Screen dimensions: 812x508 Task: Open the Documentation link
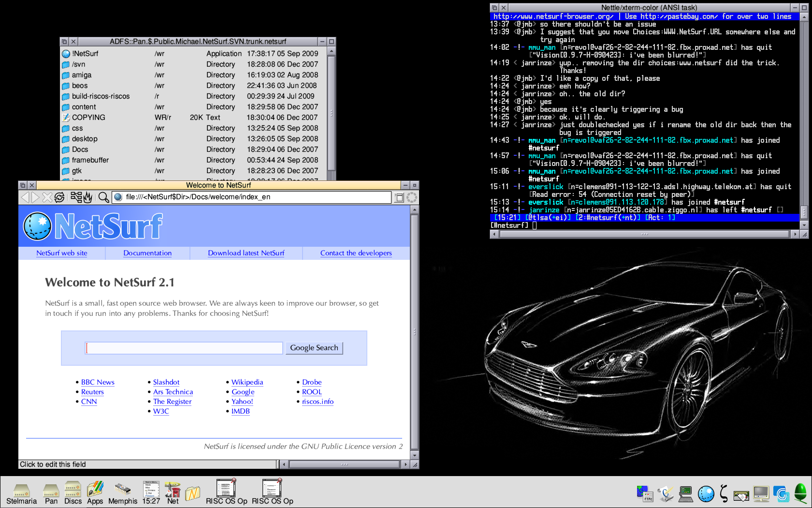(x=147, y=253)
